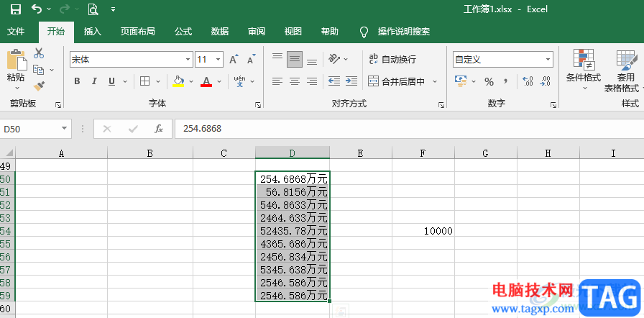644x318 pixels.
Task: Click 合并后居中 merge and center
Action: (396, 81)
